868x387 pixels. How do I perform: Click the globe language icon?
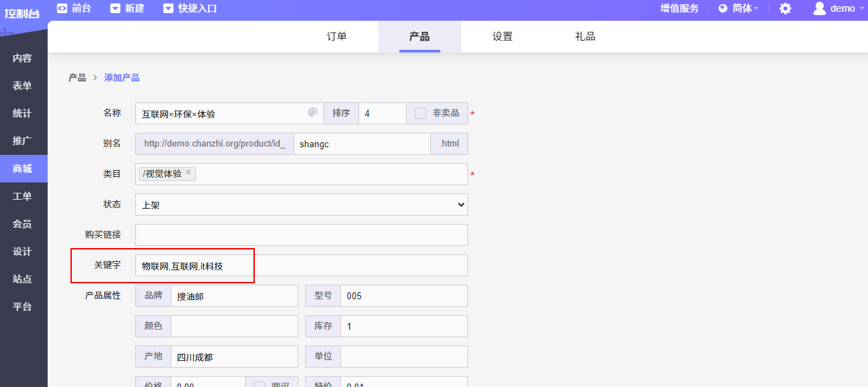(x=723, y=8)
